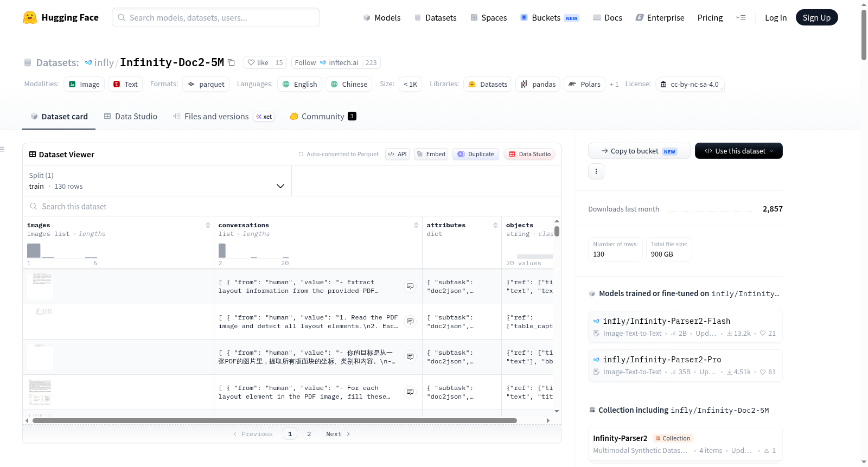Go to the Enterprise nav item
The height and width of the screenshot is (467, 868).
pos(660,17)
